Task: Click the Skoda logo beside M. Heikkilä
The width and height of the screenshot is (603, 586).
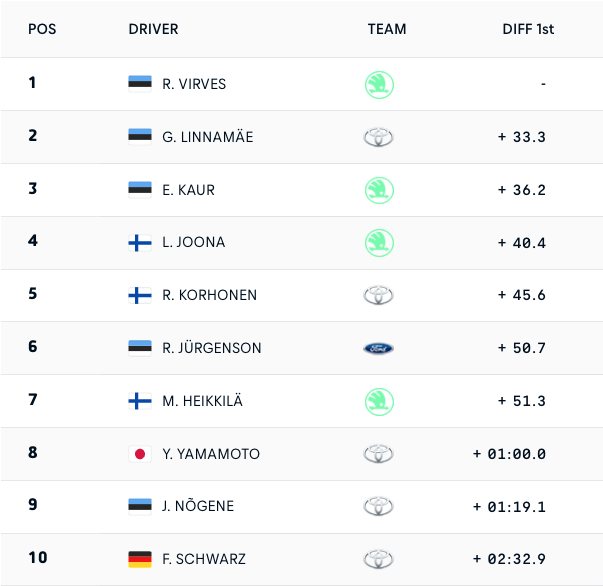Action: [379, 401]
